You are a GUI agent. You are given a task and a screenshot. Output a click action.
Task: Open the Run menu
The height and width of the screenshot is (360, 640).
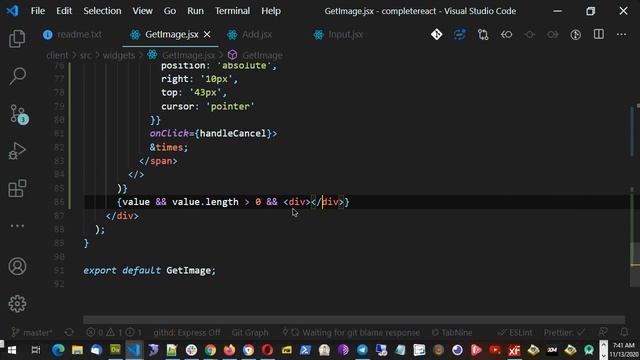click(195, 11)
